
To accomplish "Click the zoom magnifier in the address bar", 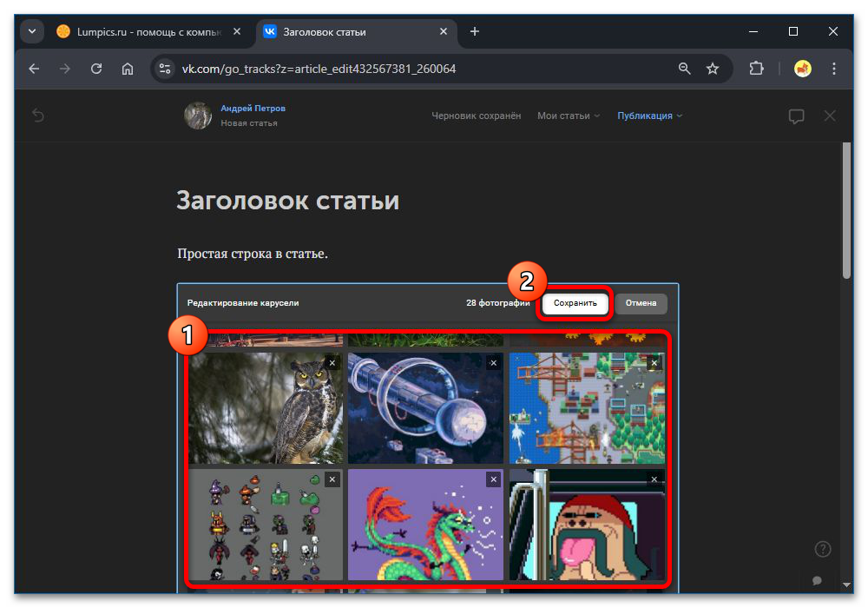I will [685, 68].
